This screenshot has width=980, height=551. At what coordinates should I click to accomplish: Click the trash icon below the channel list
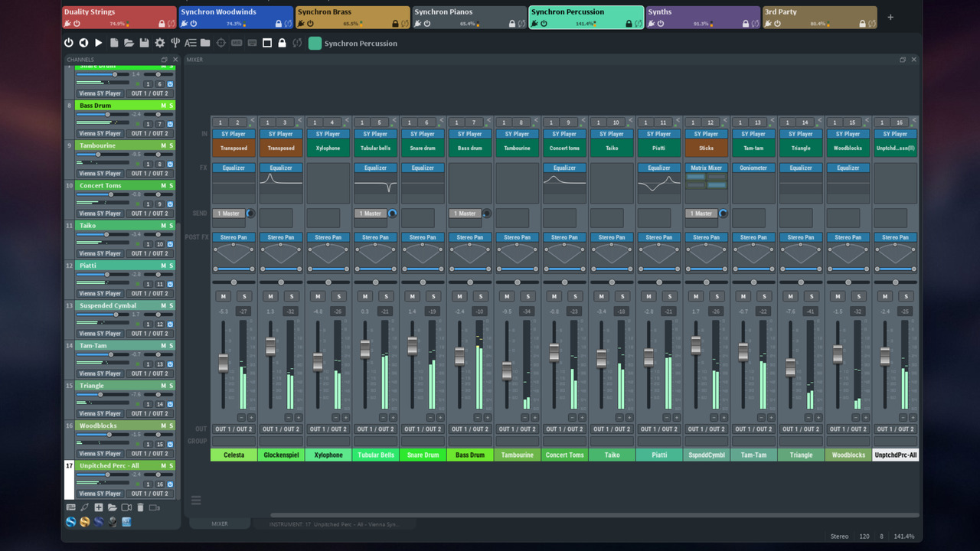pos(140,507)
